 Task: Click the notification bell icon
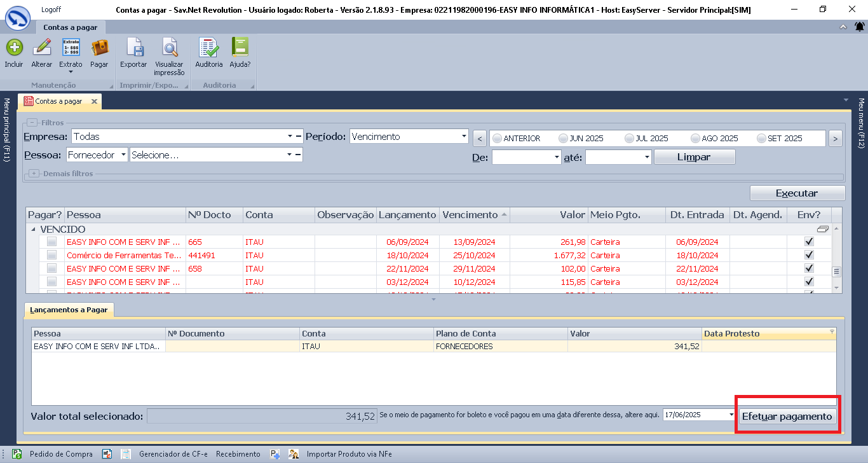click(x=859, y=27)
